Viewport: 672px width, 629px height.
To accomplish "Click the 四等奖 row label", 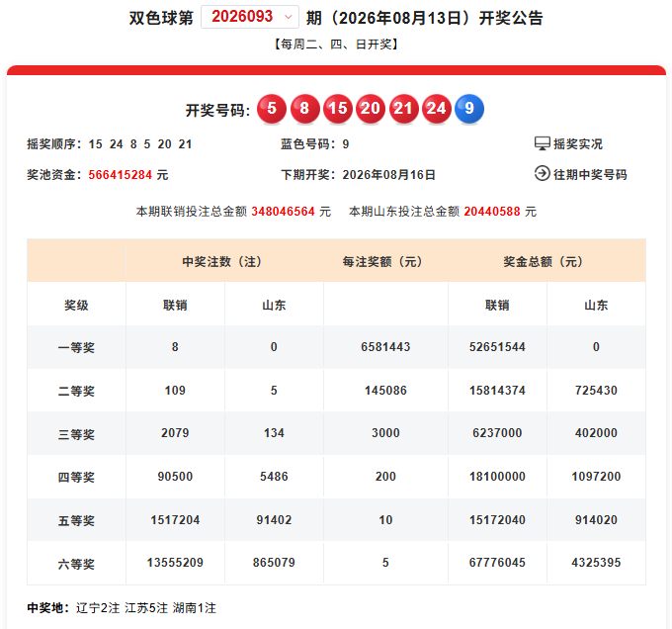I will tap(76, 477).
